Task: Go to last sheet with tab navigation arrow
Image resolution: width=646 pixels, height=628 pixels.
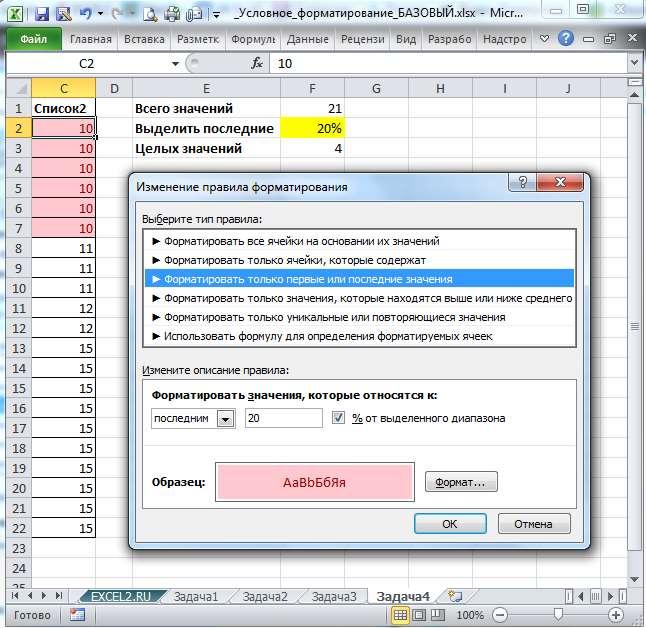Action: pyautogui.click(x=59, y=595)
